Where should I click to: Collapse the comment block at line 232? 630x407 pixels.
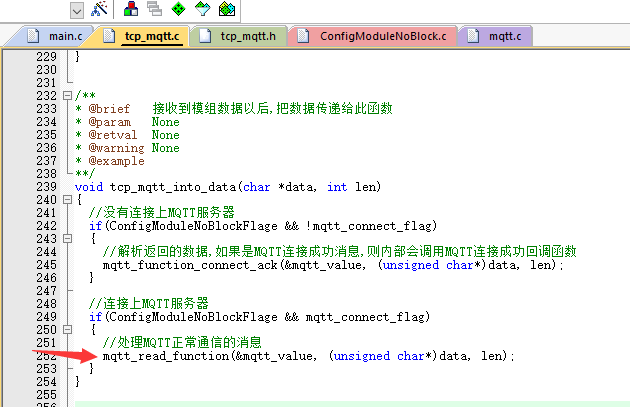67,96
